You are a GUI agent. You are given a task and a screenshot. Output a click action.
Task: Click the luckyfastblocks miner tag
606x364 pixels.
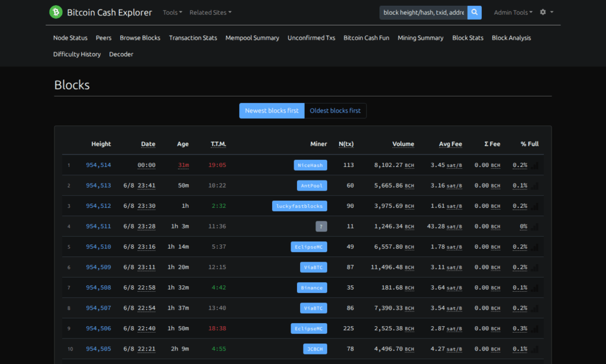tap(299, 206)
